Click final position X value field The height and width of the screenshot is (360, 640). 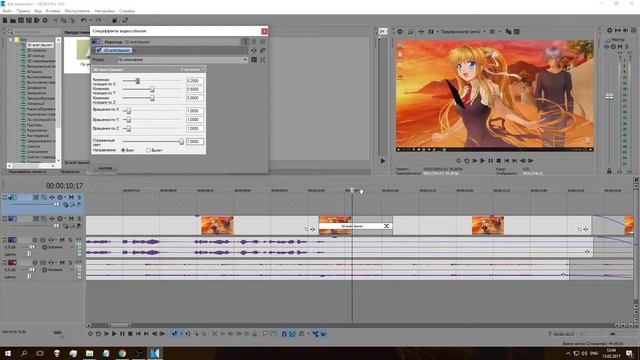click(195, 81)
